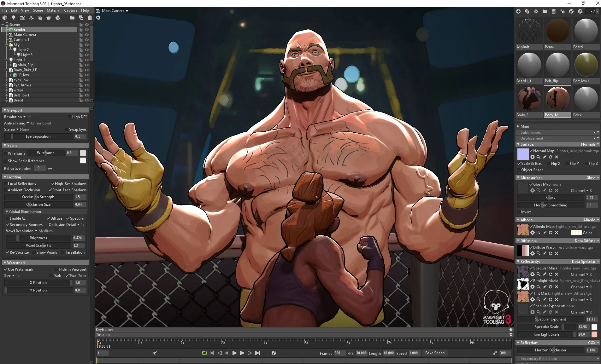The width and height of the screenshot is (601, 364).
Task: Expand the Main section in material panel
Action: (x=518, y=126)
